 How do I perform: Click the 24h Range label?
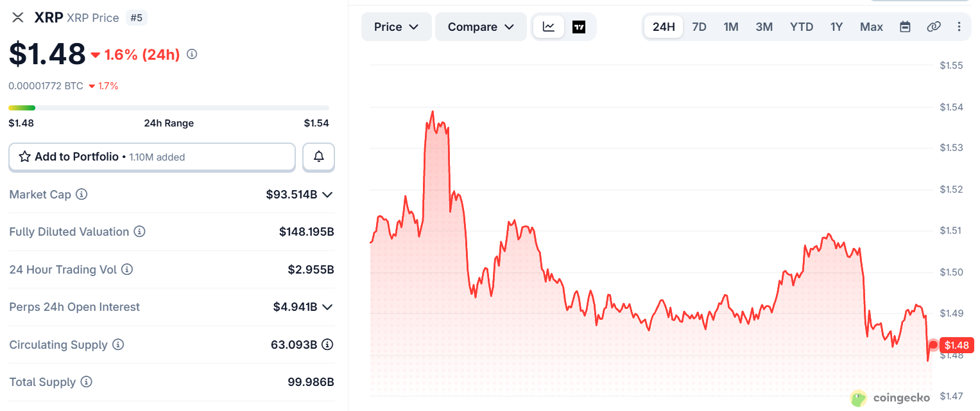(169, 123)
